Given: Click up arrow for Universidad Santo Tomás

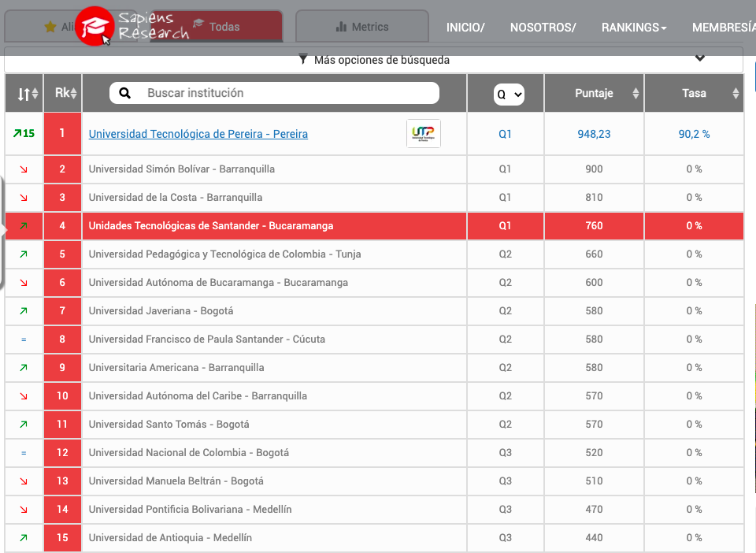Looking at the screenshot, I should [24, 425].
